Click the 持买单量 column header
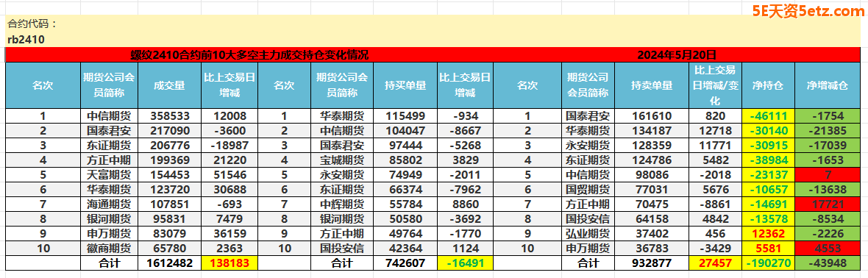 (405, 85)
